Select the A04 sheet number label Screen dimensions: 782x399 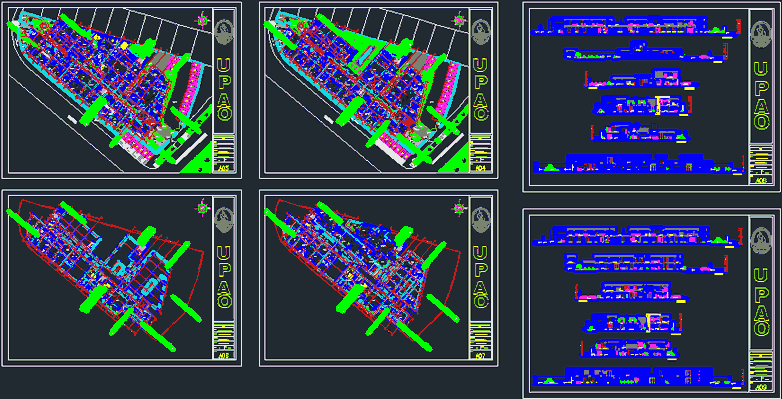[481, 169]
